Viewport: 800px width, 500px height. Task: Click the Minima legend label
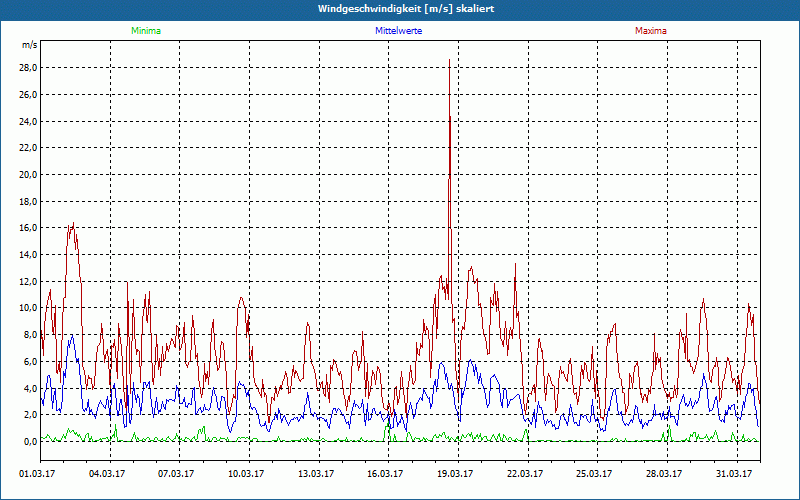point(146,31)
